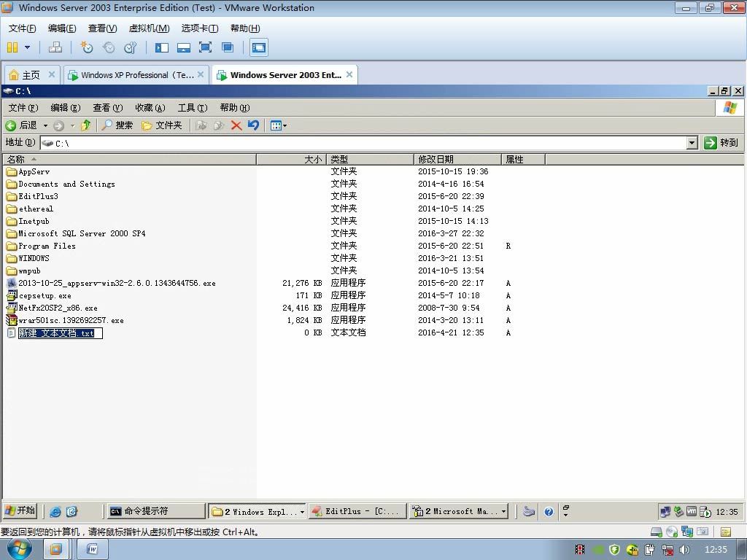Select the WINDOWS folder
Viewport: 747px width, 560px height.
point(28,258)
